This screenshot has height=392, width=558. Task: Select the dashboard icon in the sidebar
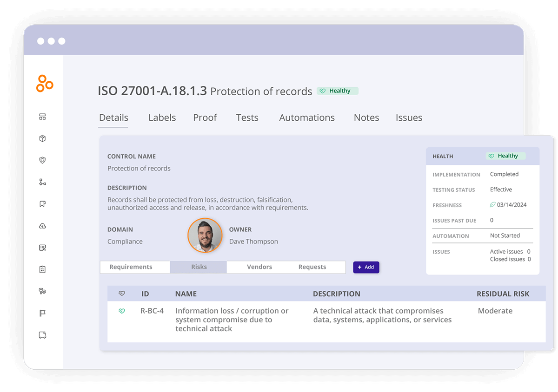click(42, 117)
